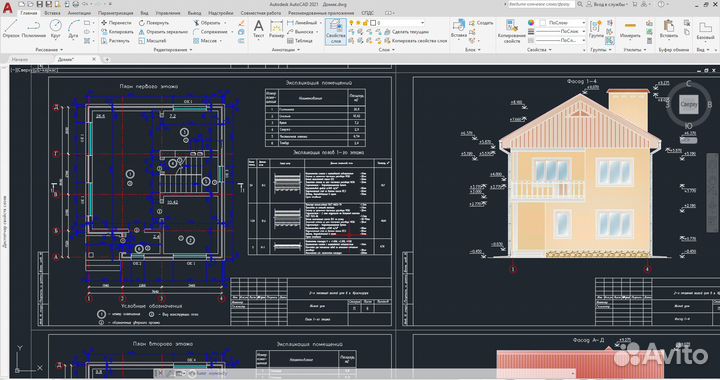Screen dimensions: 720x380
Task: Open the AutoCAD application menu logo
Action: click(x=7, y=8)
